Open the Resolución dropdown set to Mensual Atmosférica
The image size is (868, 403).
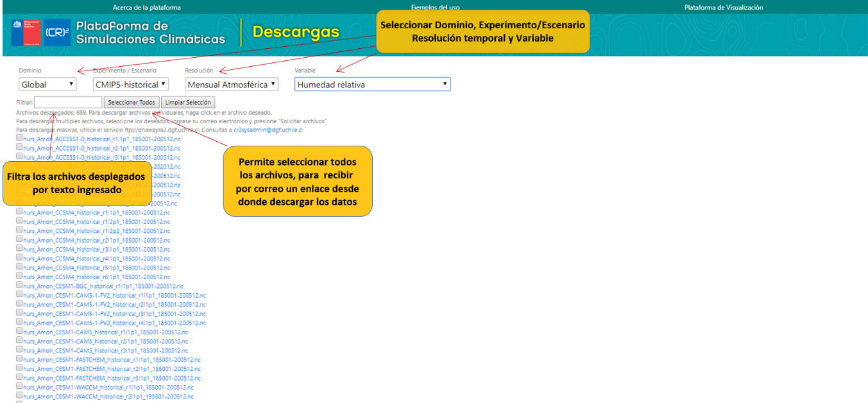[x=232, y=84]
